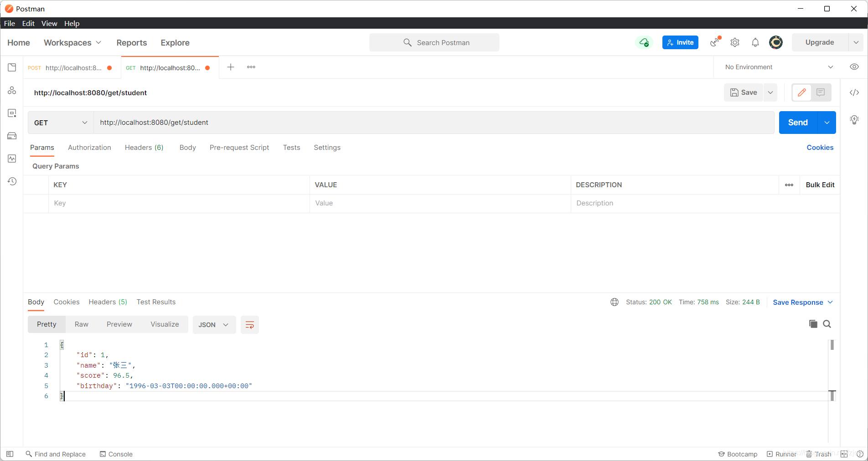
Task: Open the two-pane layout icon
Action: [x=844, y=454]
